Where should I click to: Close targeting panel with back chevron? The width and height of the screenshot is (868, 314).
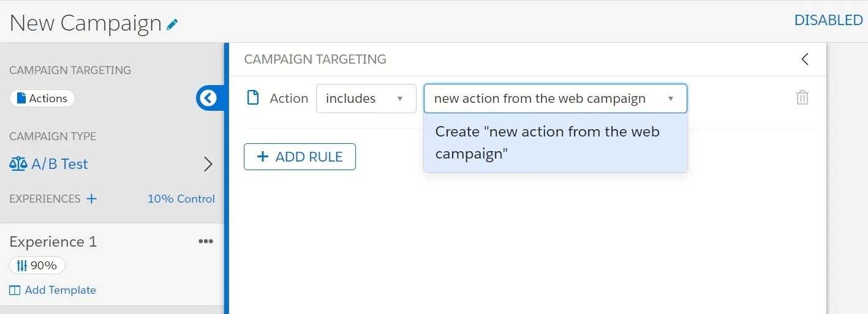click(x=805, y=59)
